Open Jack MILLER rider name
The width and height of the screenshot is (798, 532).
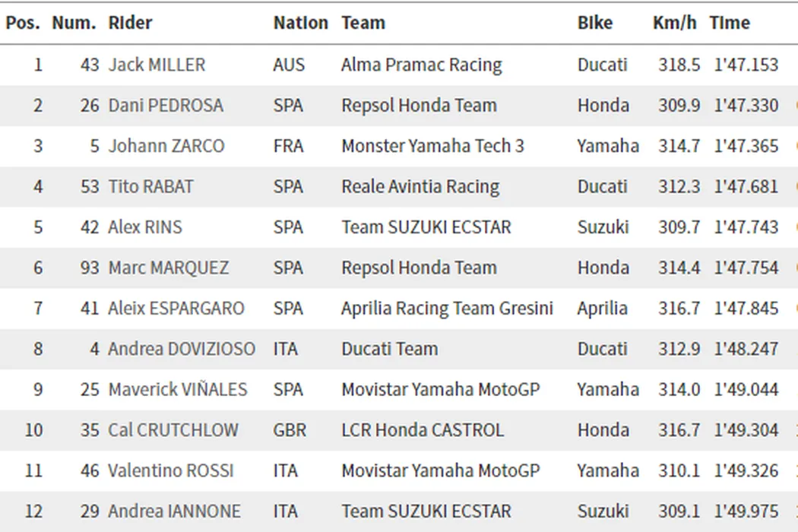click(157, 65)
